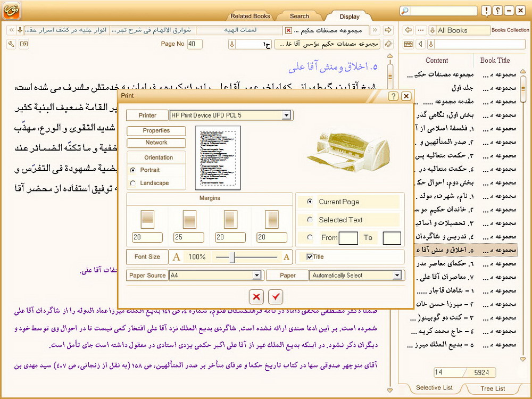This screenshot has height=399, width=532.
Task: Click the From page number field
Action: click(348, 238)
